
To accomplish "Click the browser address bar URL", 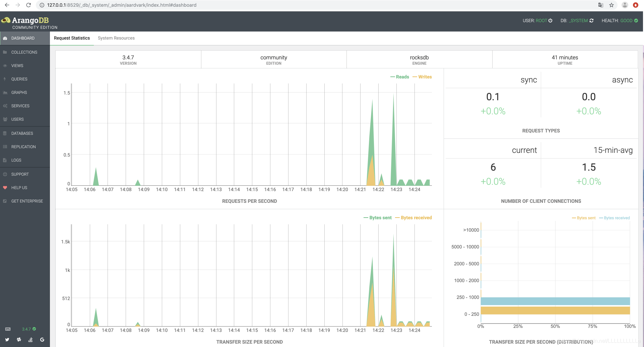I will 122,5.
